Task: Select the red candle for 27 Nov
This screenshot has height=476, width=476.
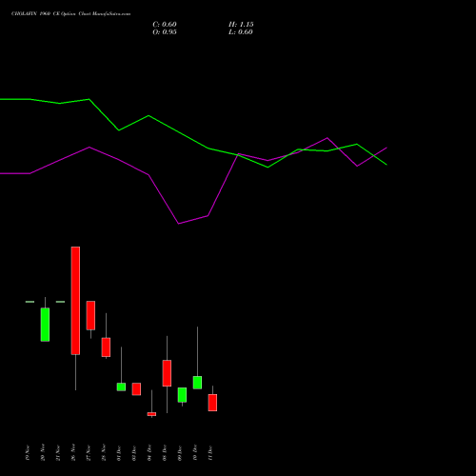Action: pos(90,315)
